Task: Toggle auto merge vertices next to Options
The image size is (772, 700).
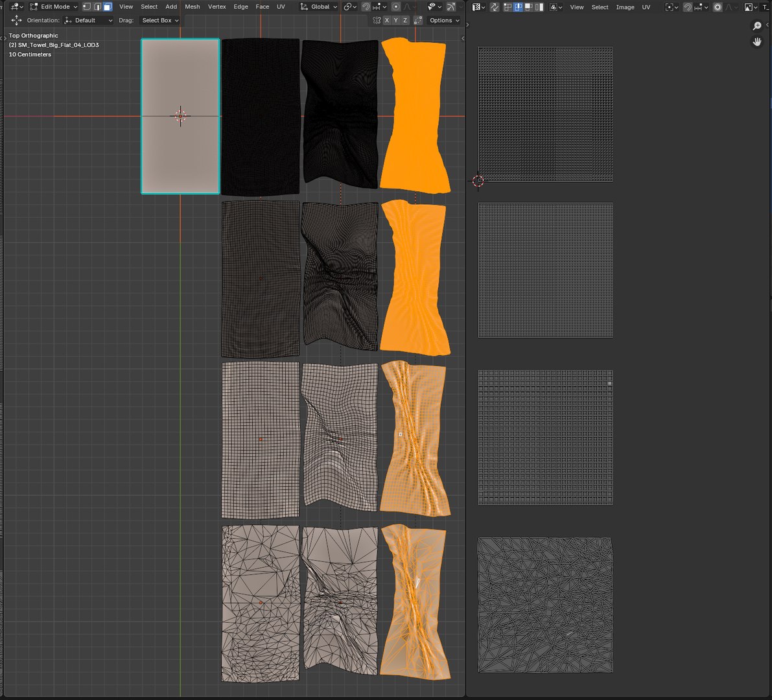Action: pyautogui.click(x=418, y=20)
